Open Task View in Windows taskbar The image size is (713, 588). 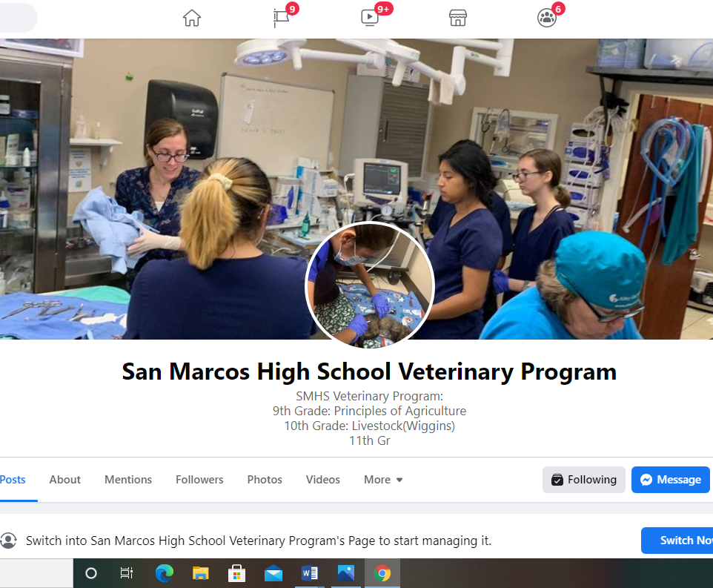(x=127, y=573)
